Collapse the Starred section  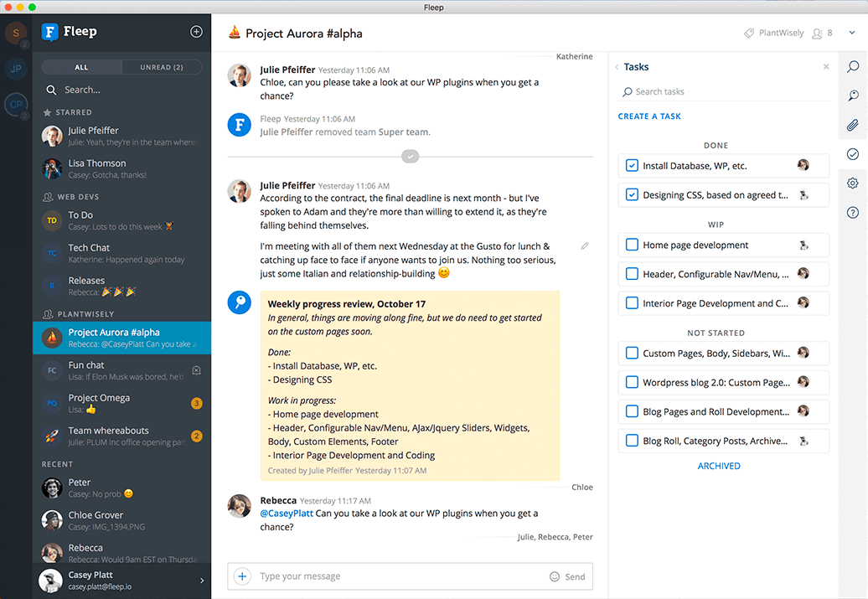click(68, 112)
